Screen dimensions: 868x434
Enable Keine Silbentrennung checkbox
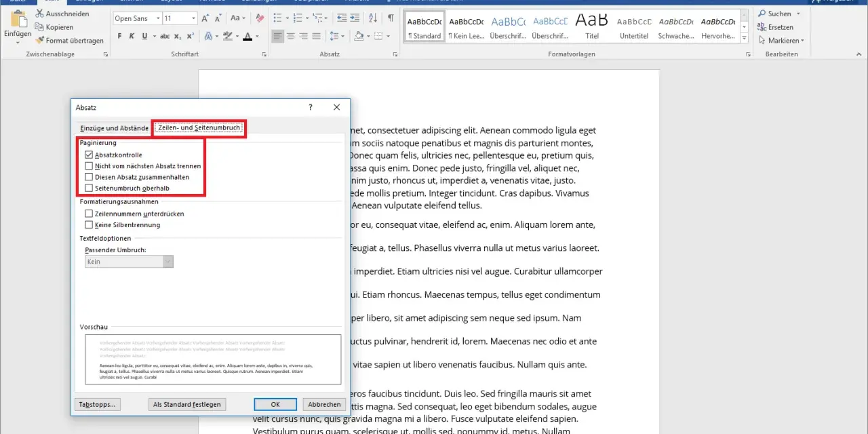tap(89, 224)
